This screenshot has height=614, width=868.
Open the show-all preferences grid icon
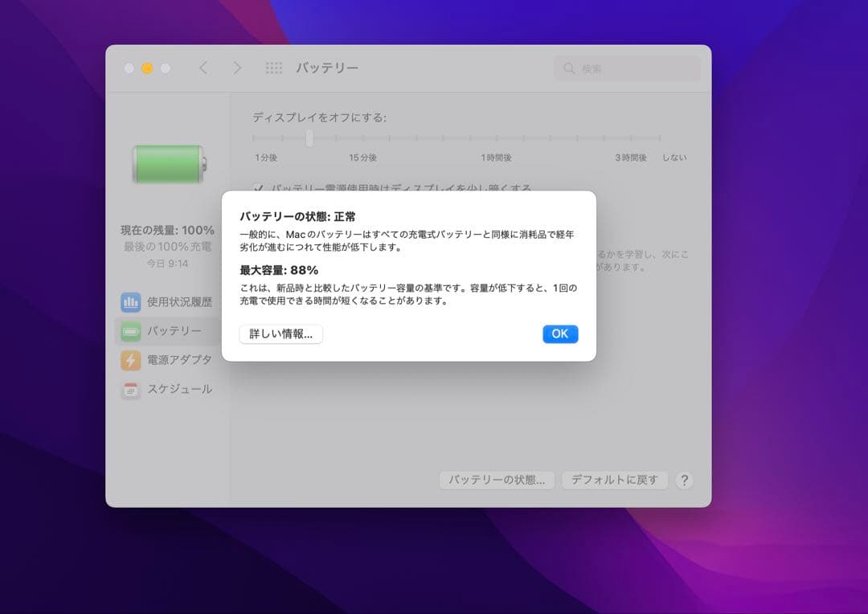tap(272, 68)
